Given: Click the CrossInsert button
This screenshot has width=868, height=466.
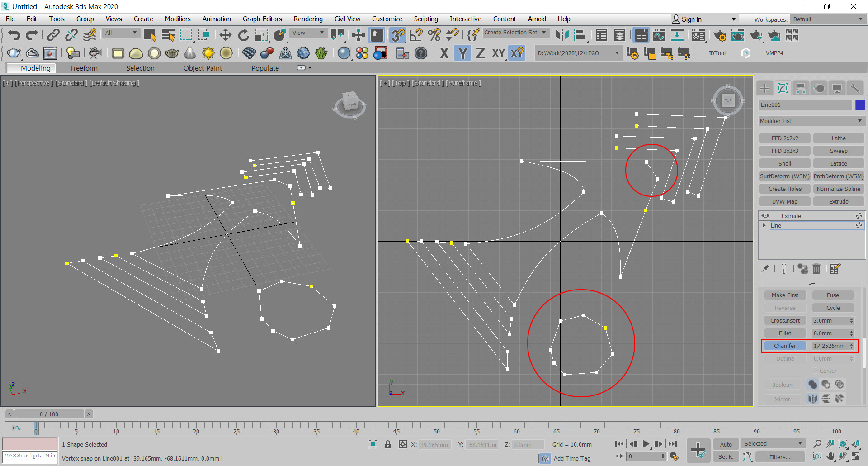Looking at the screenshot, I should click(785, 320).
